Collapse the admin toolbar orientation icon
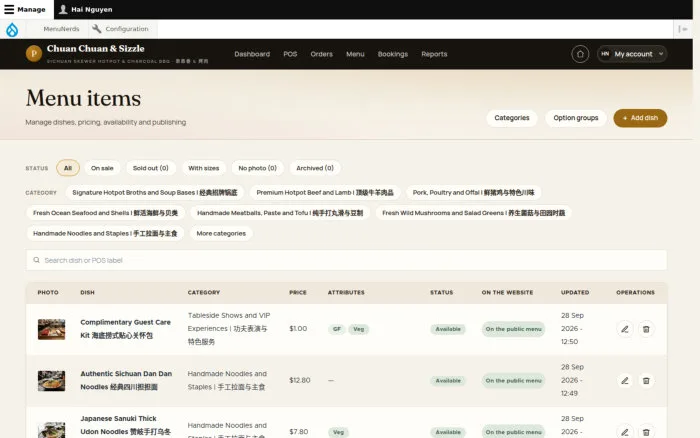 coord(683,29)
